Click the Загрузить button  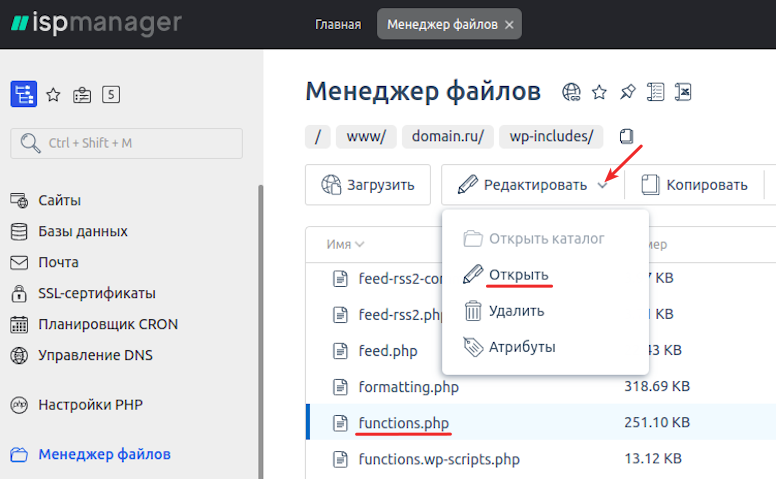(368, 185)
